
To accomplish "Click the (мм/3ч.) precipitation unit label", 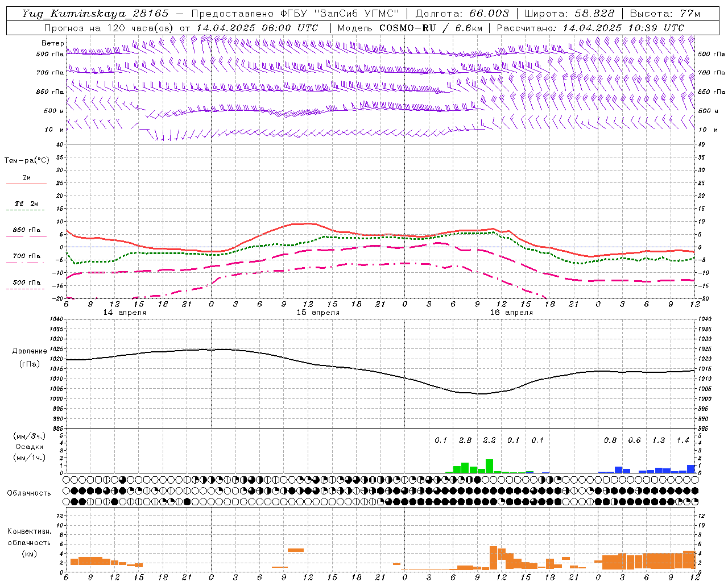I will pyautogui.click(x=30, y=436).
